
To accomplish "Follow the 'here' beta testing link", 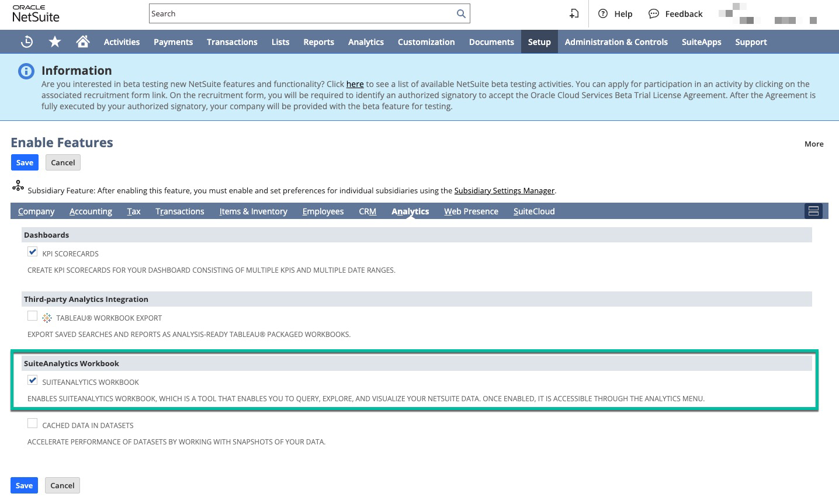I will (x=355, y=84).
